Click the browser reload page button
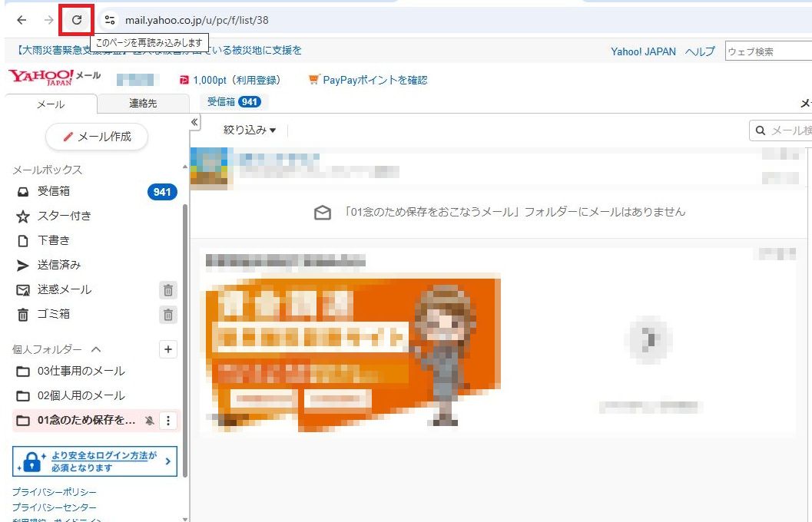This screenshot has height=522, width=812. [x=77, y=21]
